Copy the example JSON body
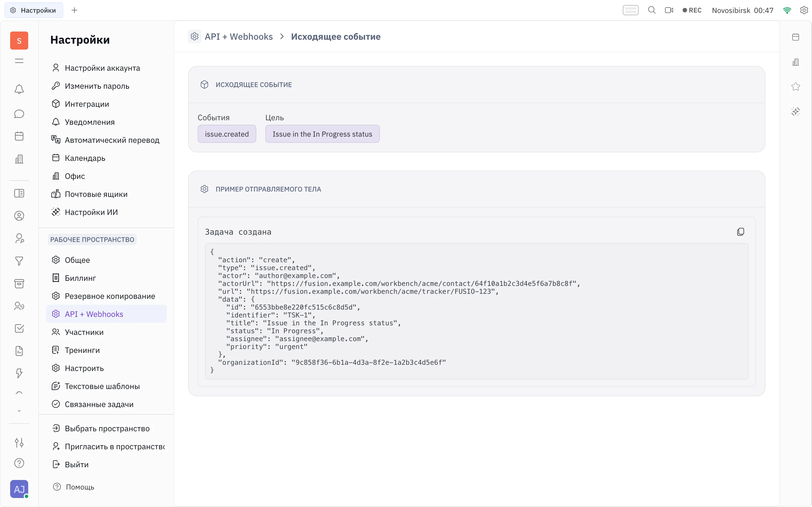This screenshot has height=507, width=812. 741,232
